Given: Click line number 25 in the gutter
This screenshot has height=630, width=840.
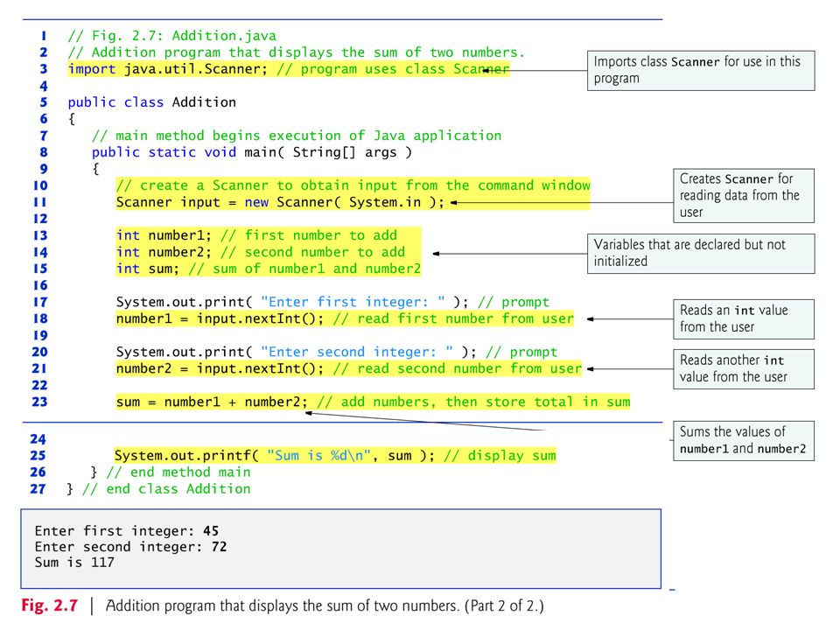Looking at the screenshot, I should pos(38,455).
